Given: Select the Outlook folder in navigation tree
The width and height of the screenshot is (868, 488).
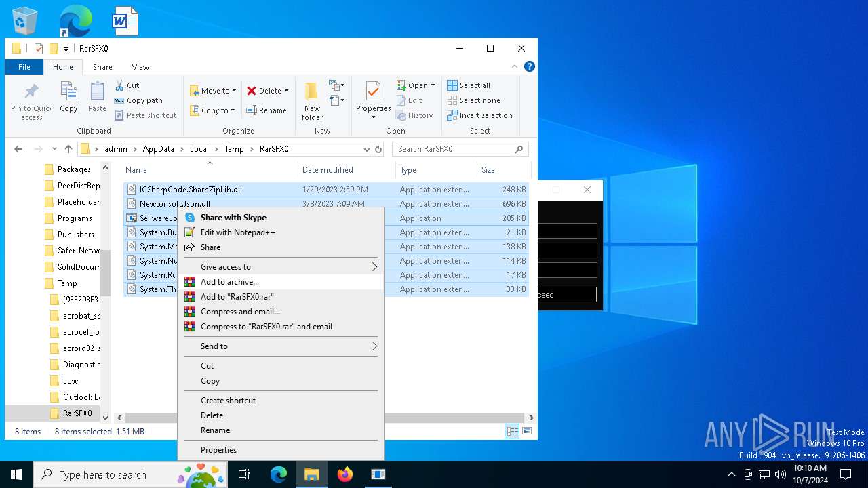Looking at the screenshot, I should click(x=75, y=397).
